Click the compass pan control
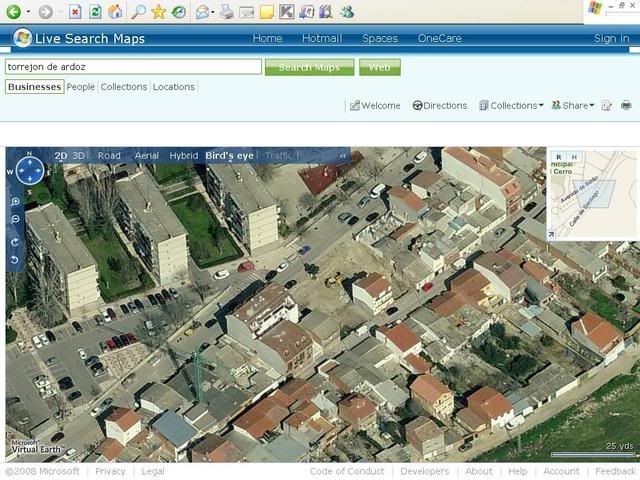The height and width of the screenshot is (480, 640). pos(29,171)
